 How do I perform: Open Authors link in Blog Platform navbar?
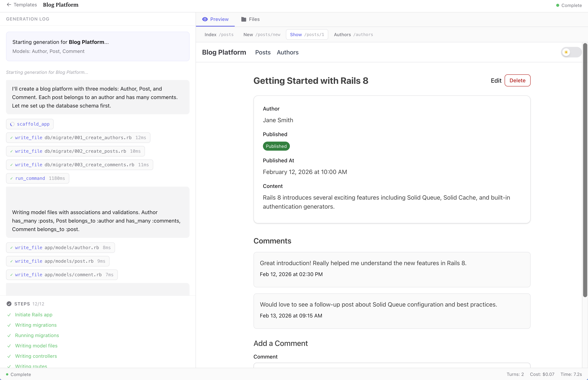tap(288, 52)
